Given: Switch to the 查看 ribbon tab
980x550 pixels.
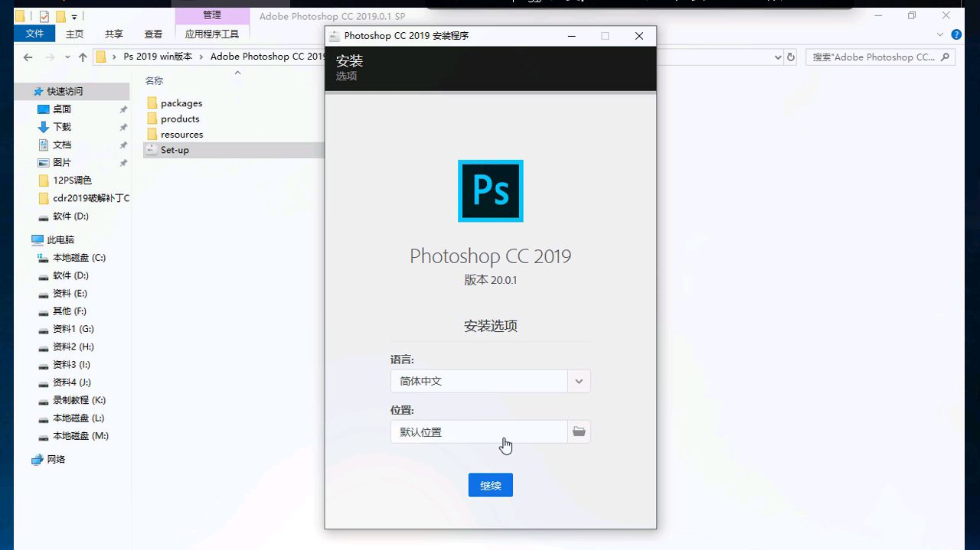Looking at the screenshot, I should 154,34.
